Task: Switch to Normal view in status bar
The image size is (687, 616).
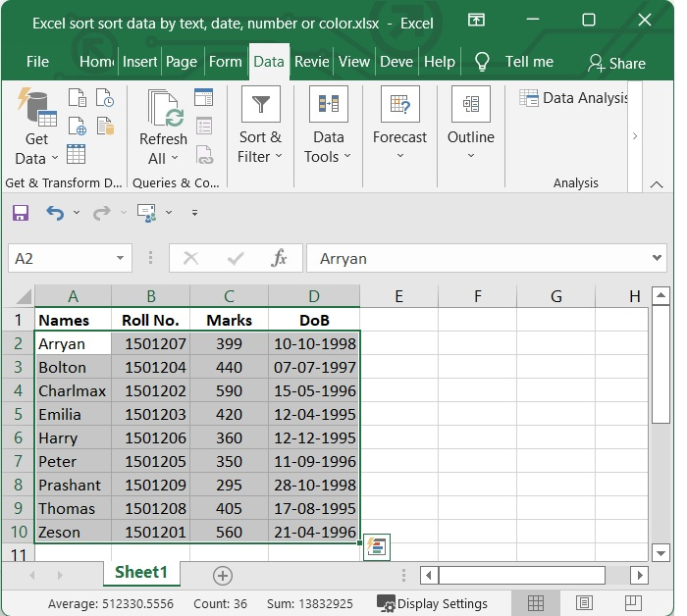Action: [x=536, y=602]
